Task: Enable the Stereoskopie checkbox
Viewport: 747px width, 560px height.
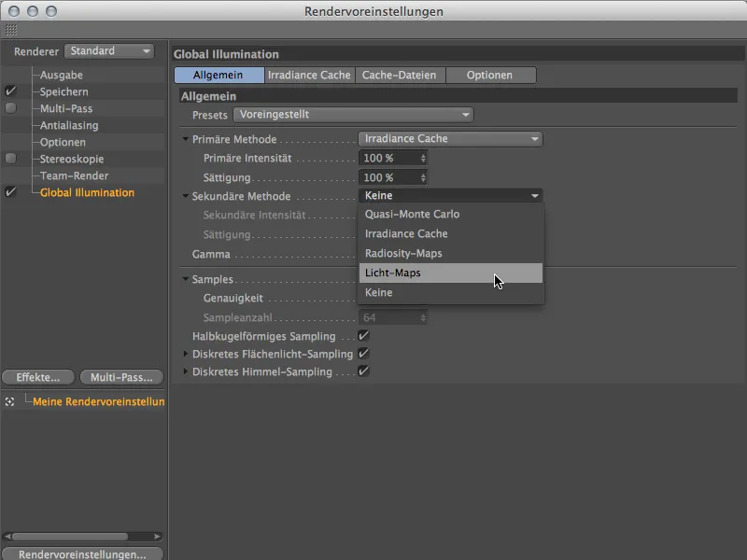Action: pyautogui.click(x=10, y=158)
